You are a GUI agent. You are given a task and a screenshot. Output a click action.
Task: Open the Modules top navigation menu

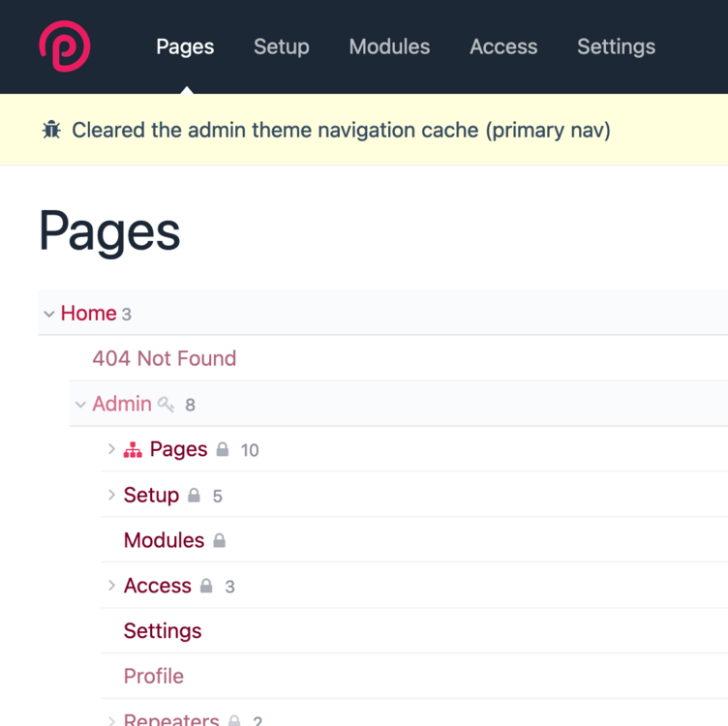[x=389, y=46]
